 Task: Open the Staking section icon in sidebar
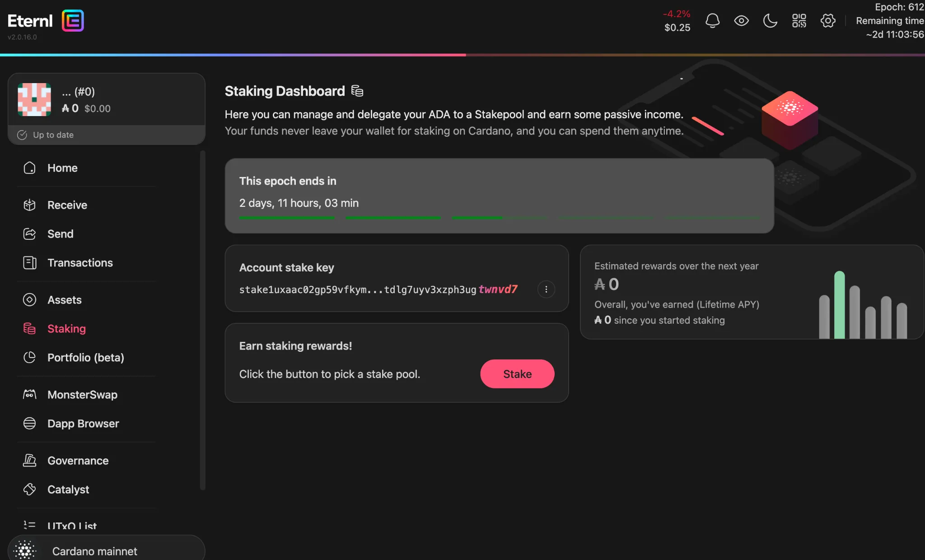pyautogui.click(x=29, y=328)
